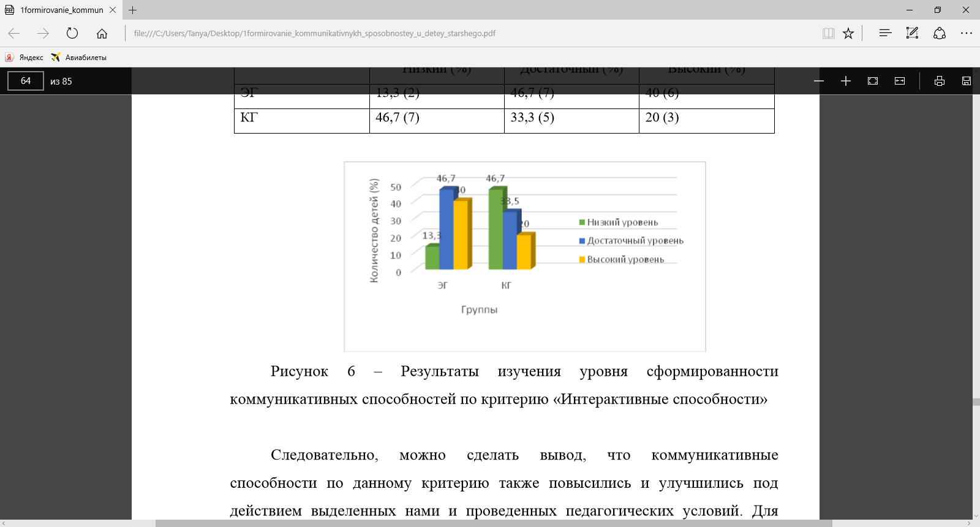Restore the browser window size
This screenshot has height=527, width=980.
(938, 10)
